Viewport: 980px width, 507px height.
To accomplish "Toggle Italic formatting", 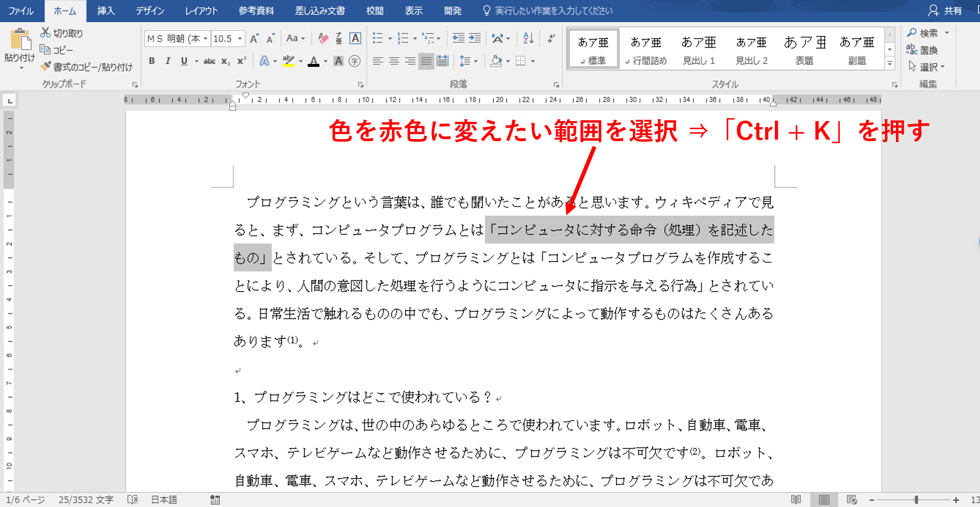I will pos(168,61).
